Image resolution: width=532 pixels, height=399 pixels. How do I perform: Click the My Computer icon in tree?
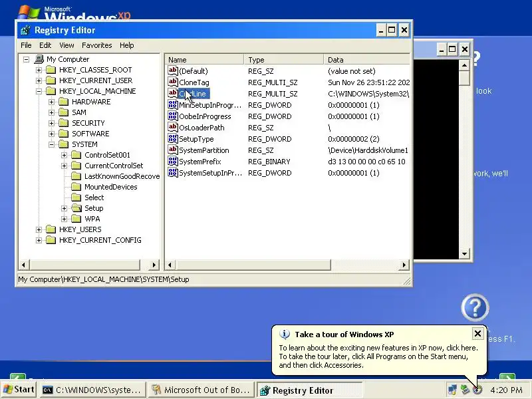39,59
